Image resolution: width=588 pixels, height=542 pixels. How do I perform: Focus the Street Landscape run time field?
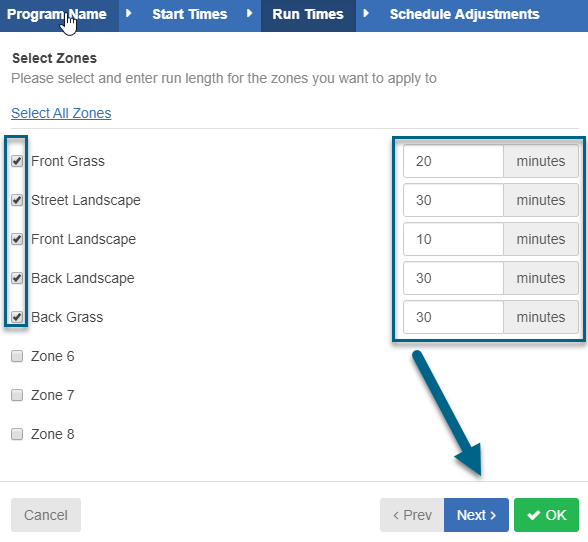point(453,200)
